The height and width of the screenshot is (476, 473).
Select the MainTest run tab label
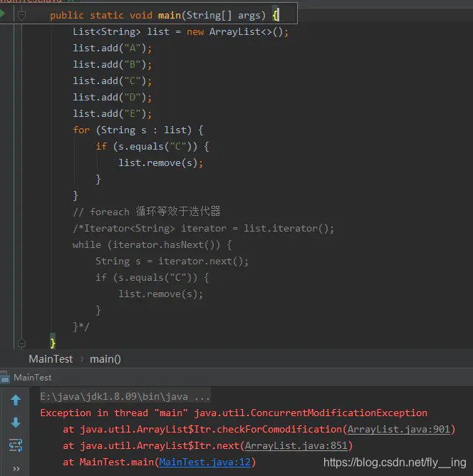[33, 378]
